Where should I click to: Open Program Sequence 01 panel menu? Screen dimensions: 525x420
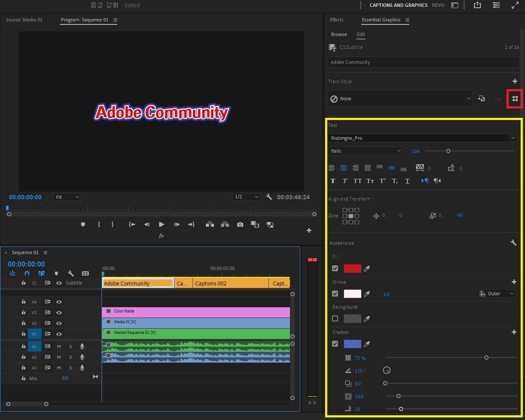(x=115, y=20)
